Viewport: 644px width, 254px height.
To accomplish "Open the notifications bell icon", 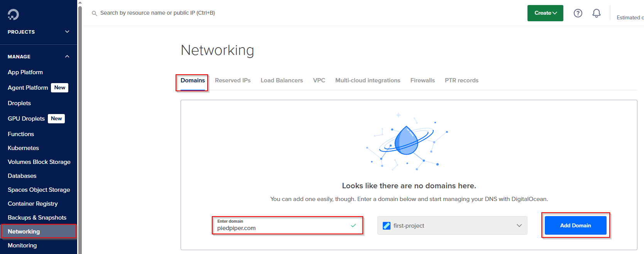I will coord(596,13).
